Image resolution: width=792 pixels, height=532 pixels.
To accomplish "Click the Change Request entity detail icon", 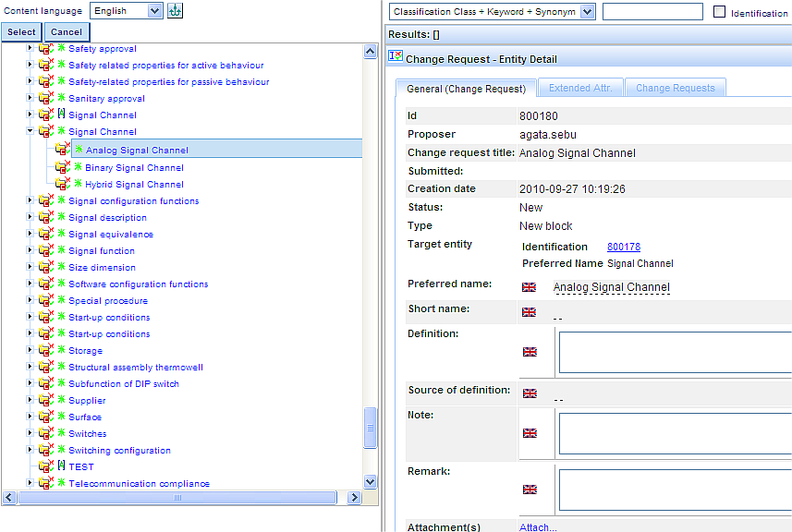I will click(396, 58).
